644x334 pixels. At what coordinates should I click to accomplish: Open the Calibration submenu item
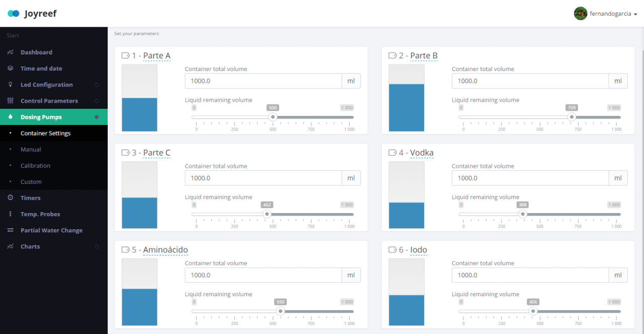pos(35,166)
